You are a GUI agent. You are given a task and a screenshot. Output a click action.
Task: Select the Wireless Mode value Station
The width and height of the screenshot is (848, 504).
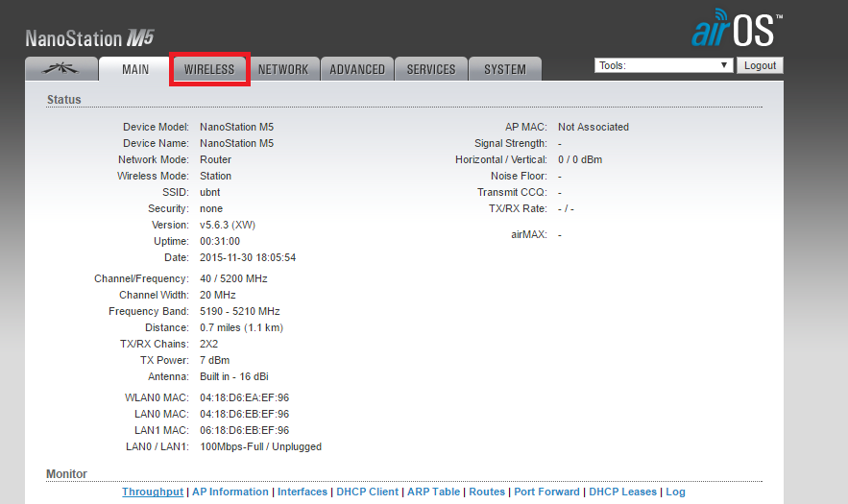(216, 176)
